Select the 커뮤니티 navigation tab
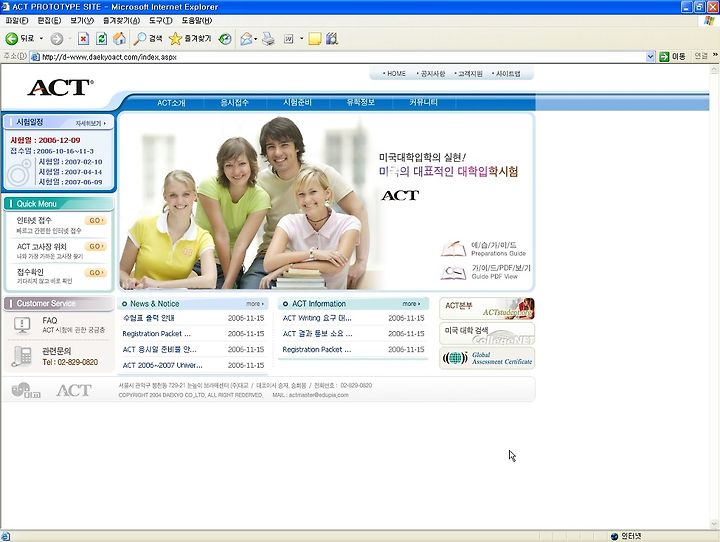 click(x=423, y=102)
